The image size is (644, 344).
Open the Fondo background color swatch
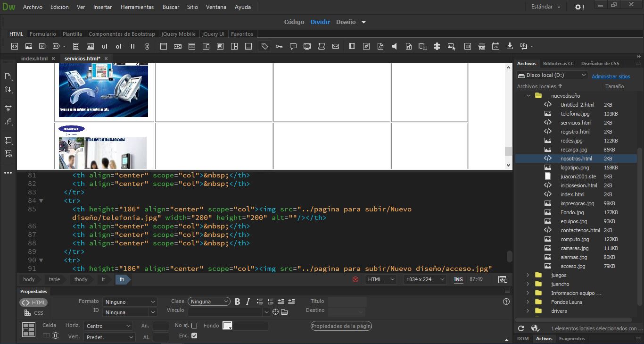click(x=227, y=326)
